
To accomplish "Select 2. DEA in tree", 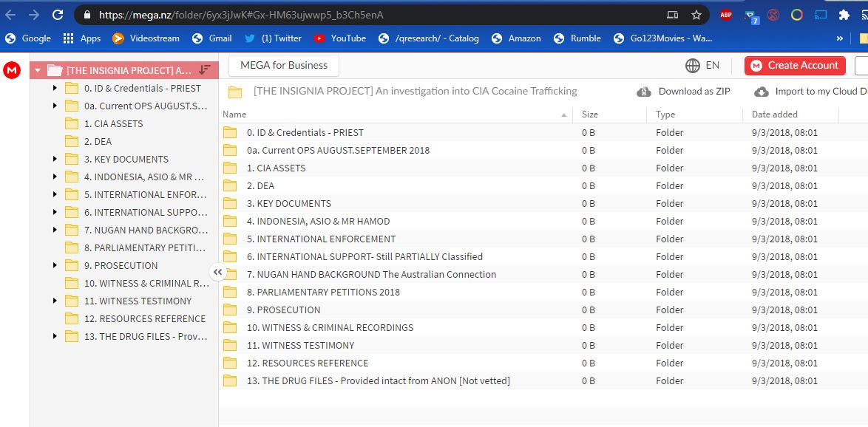I will click(98, 141).
